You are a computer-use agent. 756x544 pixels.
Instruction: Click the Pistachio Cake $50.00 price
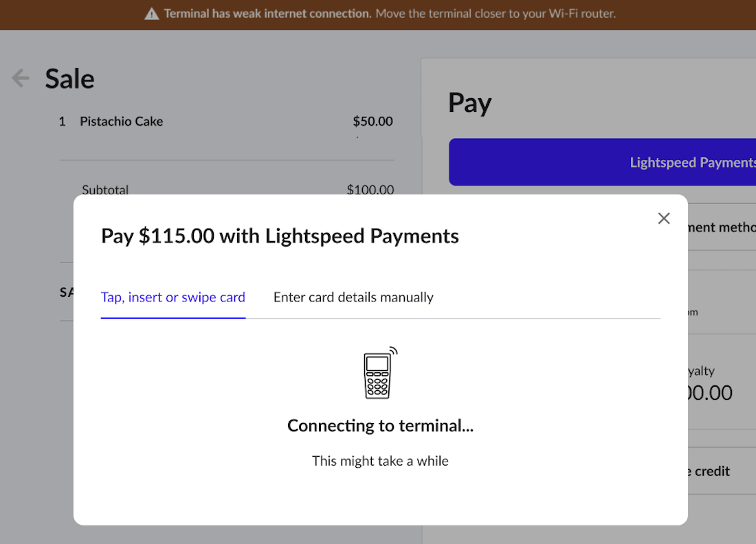[373, 122]
